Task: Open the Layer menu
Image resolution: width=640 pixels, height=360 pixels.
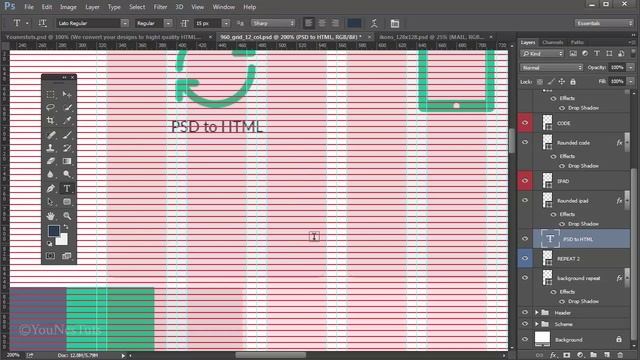Action: tap(92, 7)
